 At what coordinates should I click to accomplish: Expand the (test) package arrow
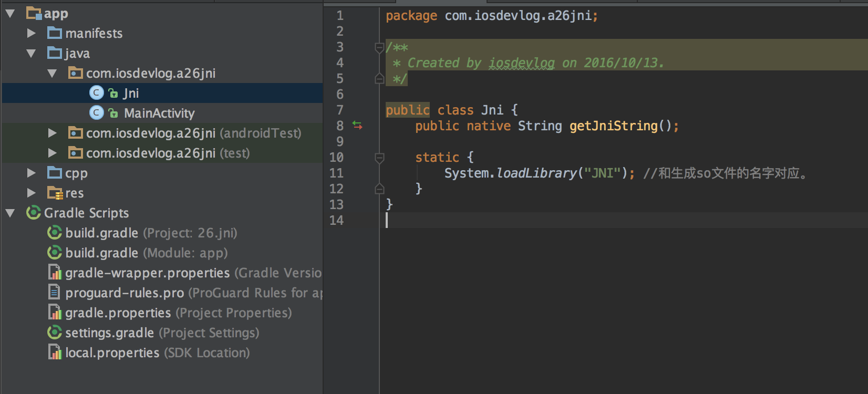53,153
